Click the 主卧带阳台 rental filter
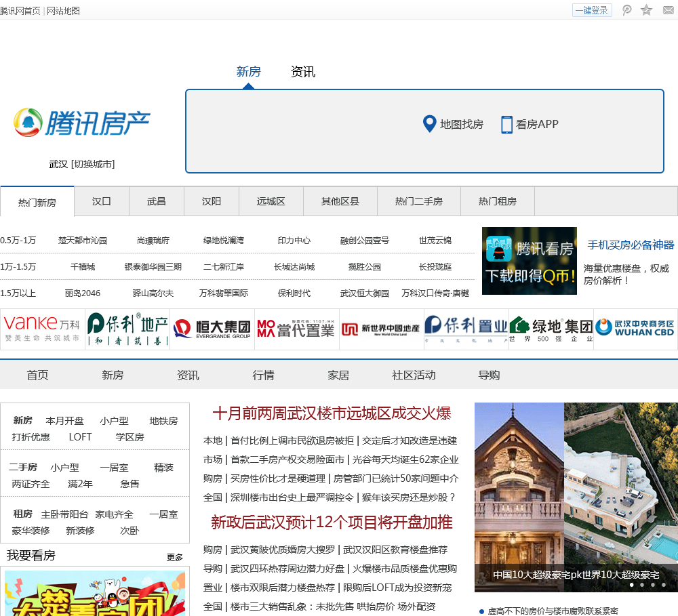This screenshot has height=616, width=678. (65, 514)
